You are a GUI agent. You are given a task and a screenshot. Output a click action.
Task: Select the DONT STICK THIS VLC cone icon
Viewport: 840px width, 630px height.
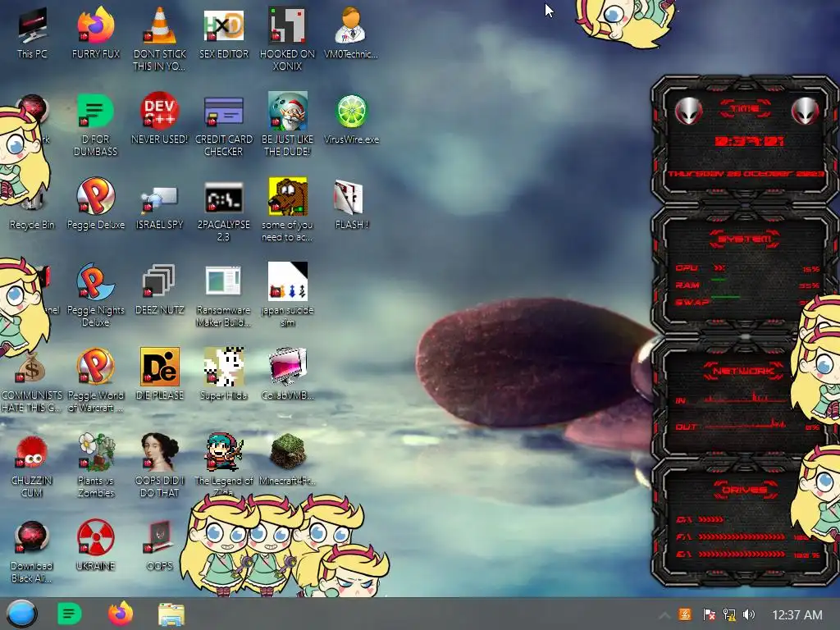click(x=159, y=39)
